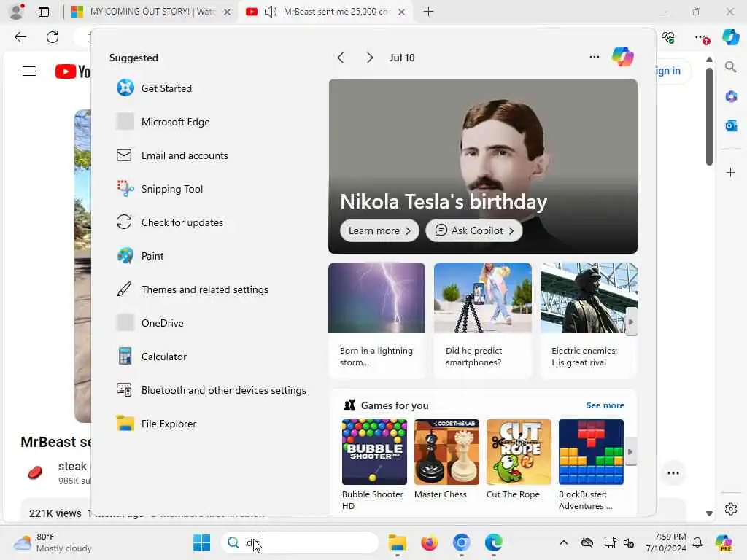Show hidden system tray icons chevron
Viewport: 747px width, 560px height.
pyautogui.click(x=564, y=542)
